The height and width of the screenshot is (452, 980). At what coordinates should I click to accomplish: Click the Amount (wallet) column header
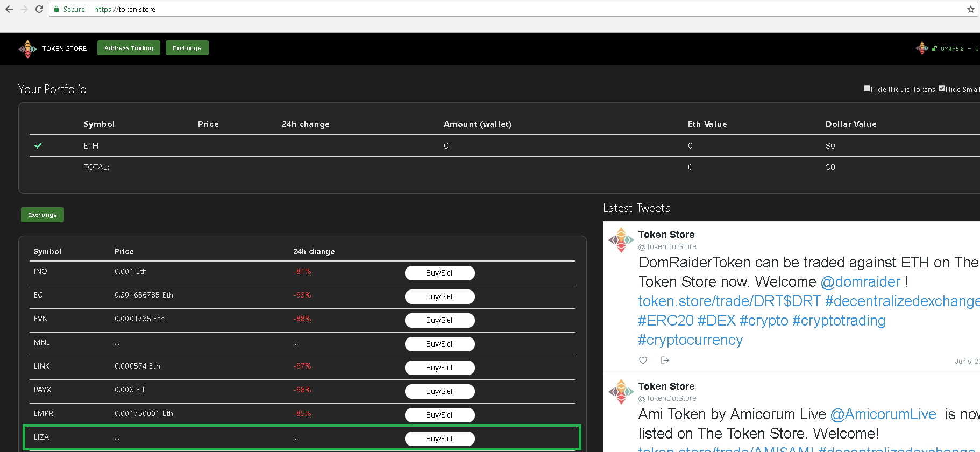coord(478,124)
